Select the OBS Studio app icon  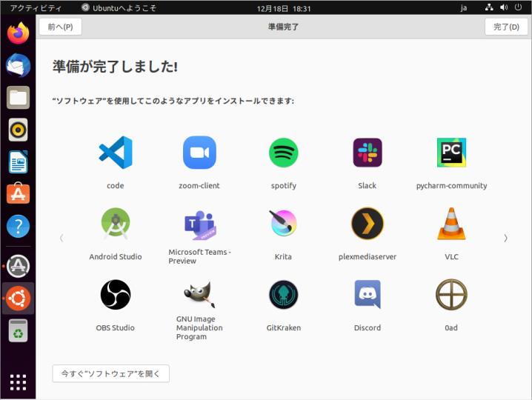pos(116,295)
